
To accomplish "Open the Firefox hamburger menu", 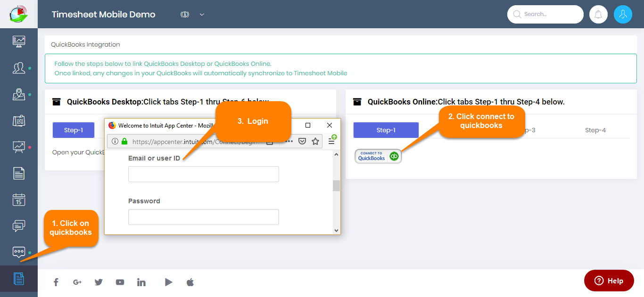I will (x=331, y=141).
